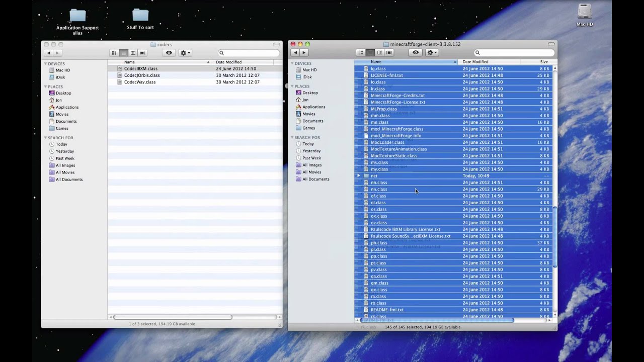Viewport: 644px width, 362px height.
Task: Open Applications in minecraftforge sidebar
Action: [x=313, y=107]
